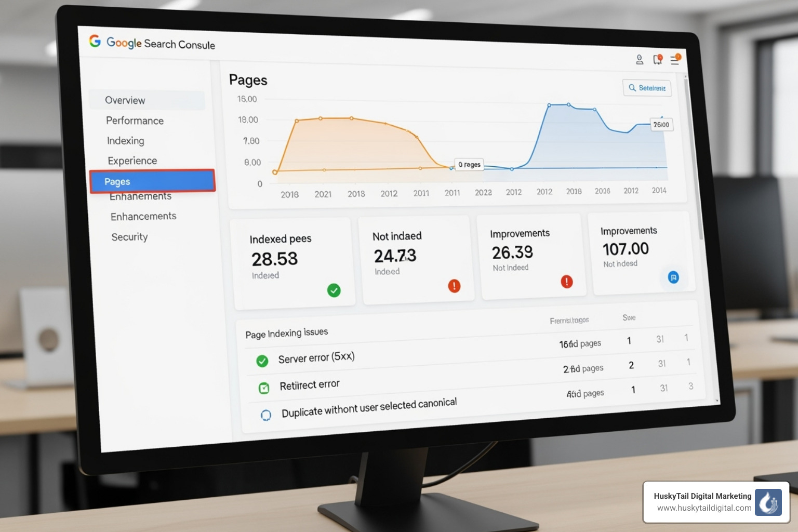Open the hamburger menu with orange badge
Screen dimensions: 798x532
675,59
